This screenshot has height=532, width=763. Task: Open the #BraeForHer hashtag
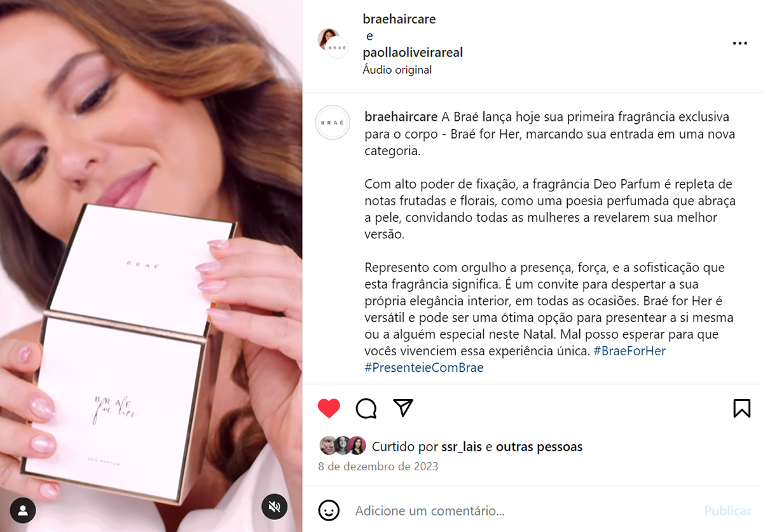click(x=629, y=351)
